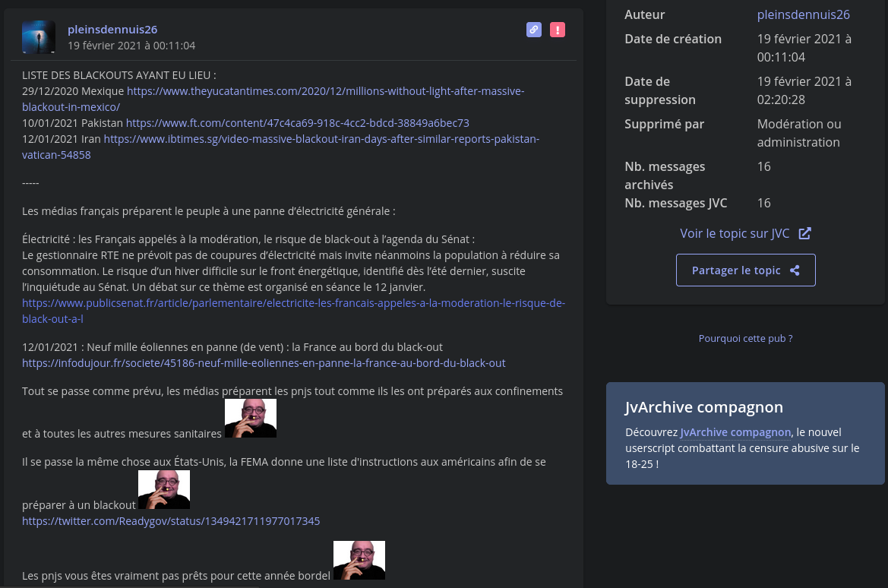Open the JvArchive compagnon userscript link
The image size is (888, 588).
(x=735, y=432)
